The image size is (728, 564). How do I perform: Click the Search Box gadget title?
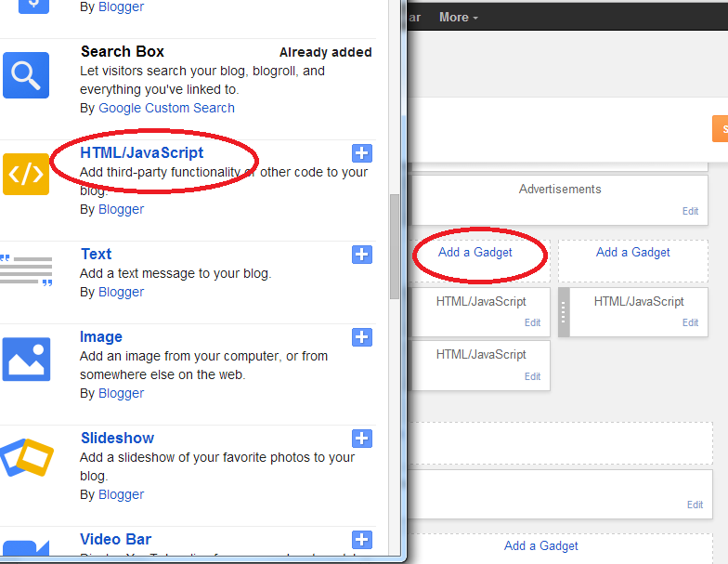pos(123,52)
